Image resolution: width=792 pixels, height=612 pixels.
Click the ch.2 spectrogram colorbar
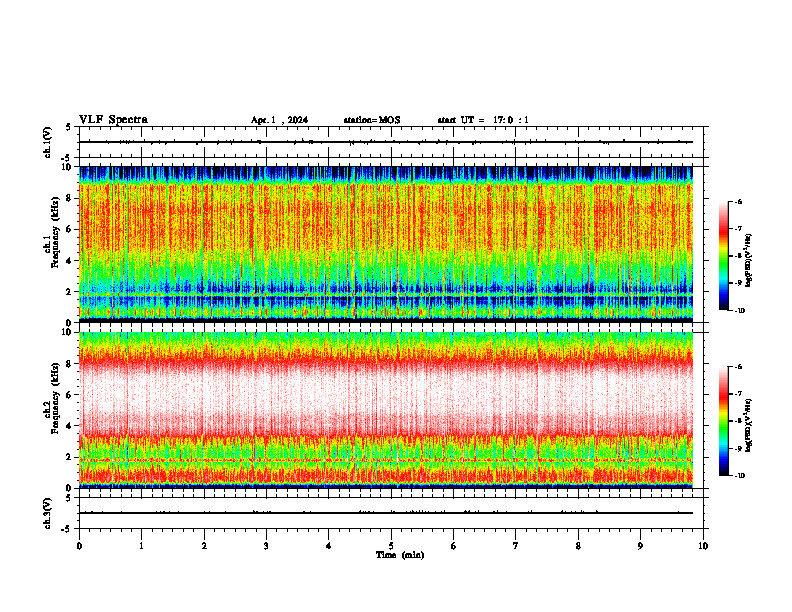click(723, 421)
